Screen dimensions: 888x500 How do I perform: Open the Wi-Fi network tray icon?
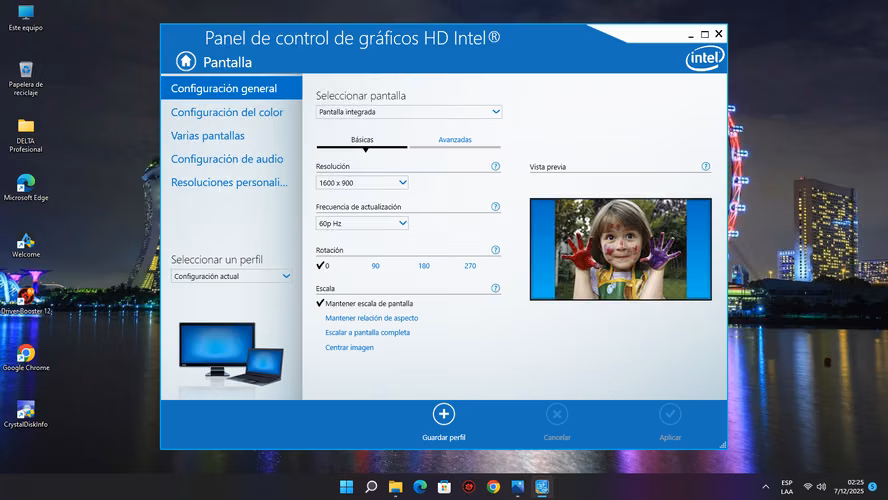[808, 486]
